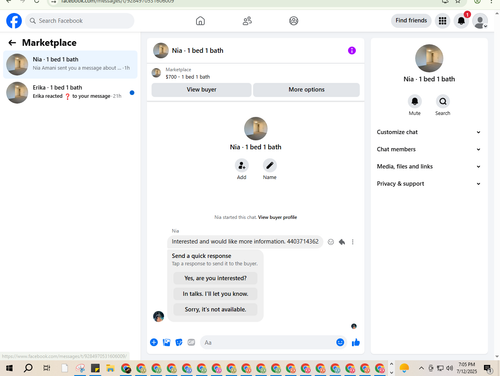
Task: Click the More options button
Action: 306,90
